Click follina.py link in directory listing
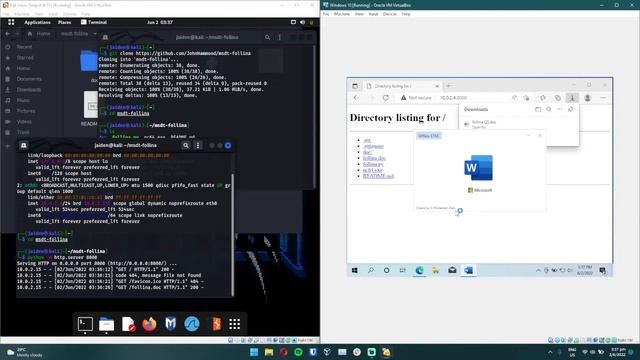Image resolution: width=640 pixels, height=360 pixels. tap(373, 164)
